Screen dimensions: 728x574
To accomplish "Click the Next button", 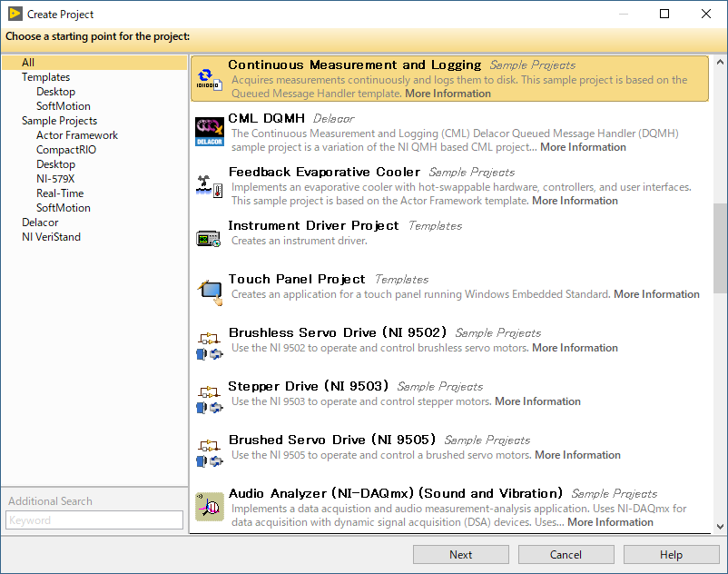I will tap(460, 555).
